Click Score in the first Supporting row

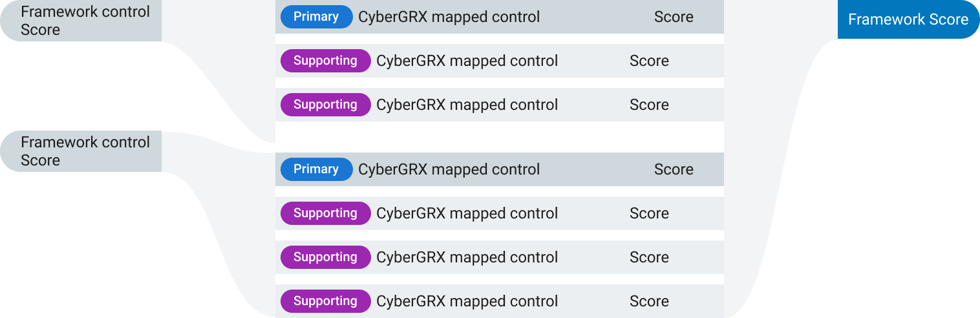pyautogui.click(x=649, y=61)
